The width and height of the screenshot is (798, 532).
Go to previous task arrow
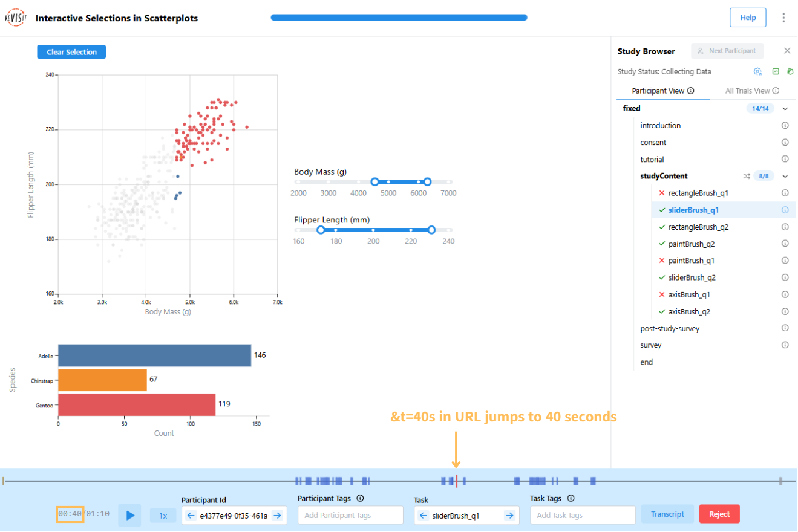(424, 515)
